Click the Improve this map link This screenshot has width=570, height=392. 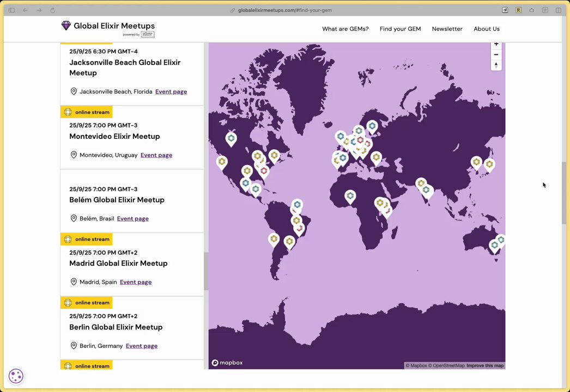pos(485,365)
